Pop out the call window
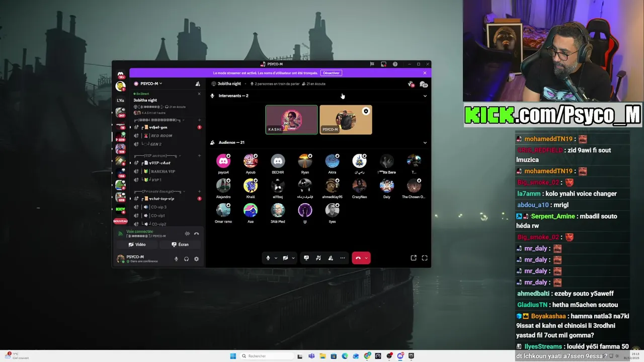The image size is (644, 362). point(414,258)
